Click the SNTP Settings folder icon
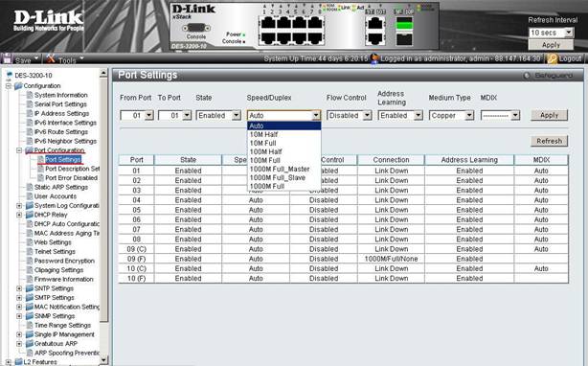The height and width of the screenshot is (366, 588). tap(30, 288)
